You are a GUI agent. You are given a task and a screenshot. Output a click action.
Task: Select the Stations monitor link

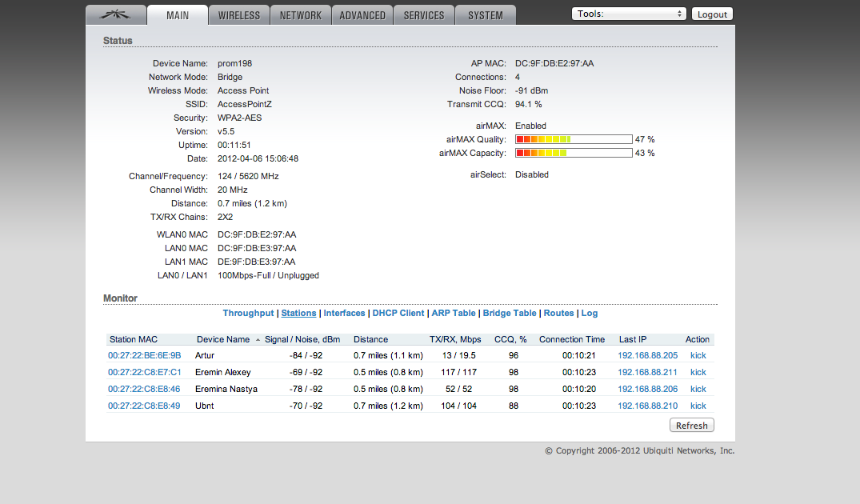[298, 313]
